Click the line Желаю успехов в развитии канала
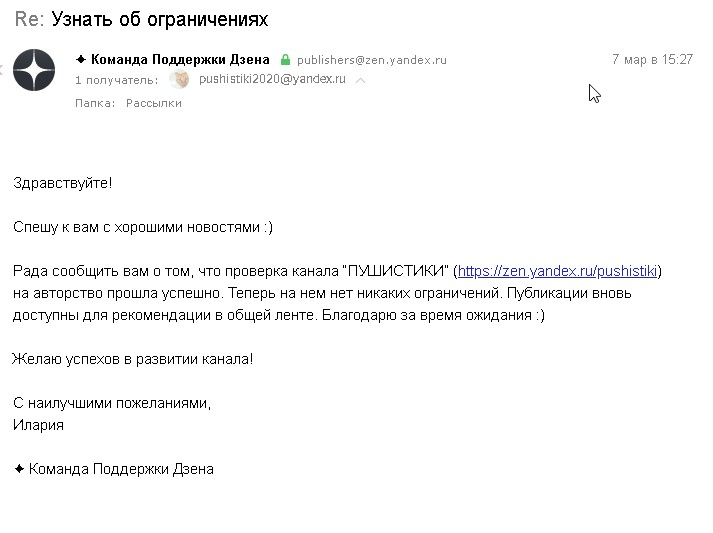Image resolution: width=713 pixels, height=533 pixels. tap(132, 359)
